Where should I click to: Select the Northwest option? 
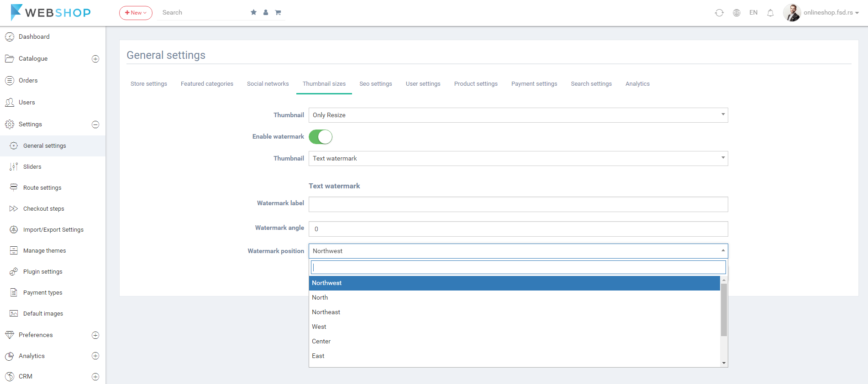click(x=515, y=283)
